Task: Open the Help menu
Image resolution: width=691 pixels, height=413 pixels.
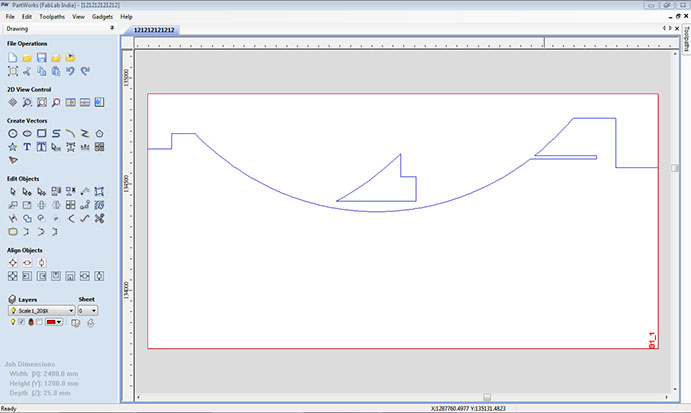Action: [x=126, y=16]
